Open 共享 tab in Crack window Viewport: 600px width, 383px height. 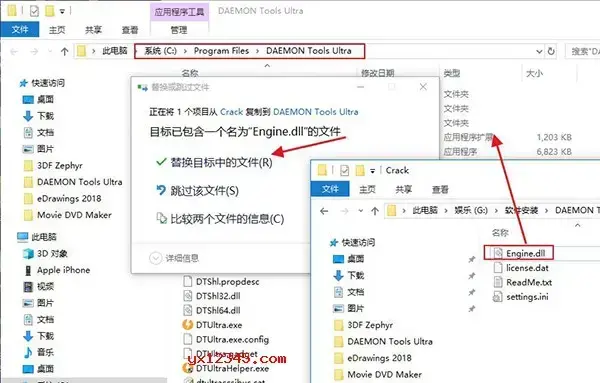click(403, 189)
